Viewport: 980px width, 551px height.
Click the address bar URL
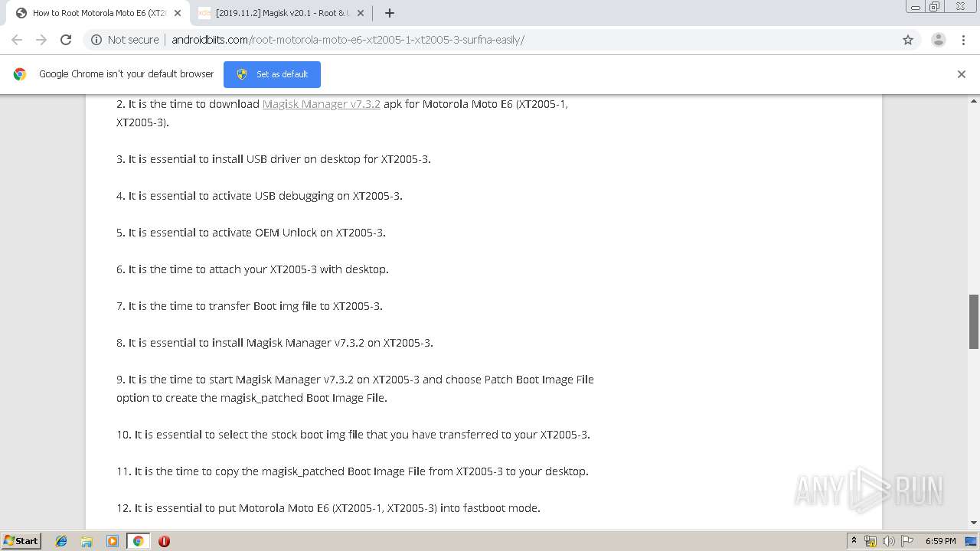pyautogui.click(x=348, y=40)
